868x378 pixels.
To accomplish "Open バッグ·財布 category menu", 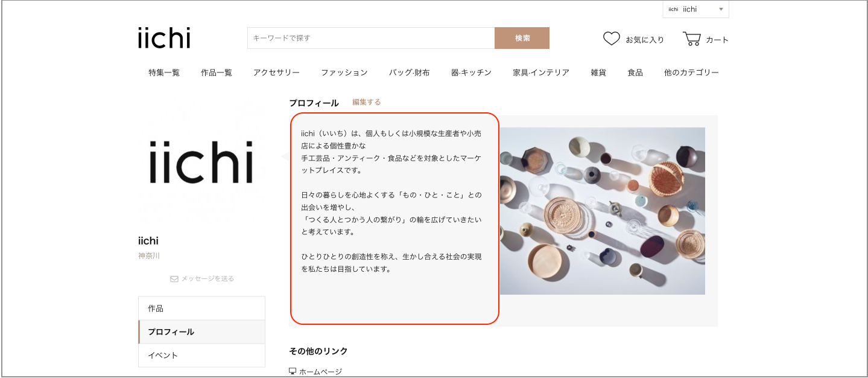I will coord(409,72).
